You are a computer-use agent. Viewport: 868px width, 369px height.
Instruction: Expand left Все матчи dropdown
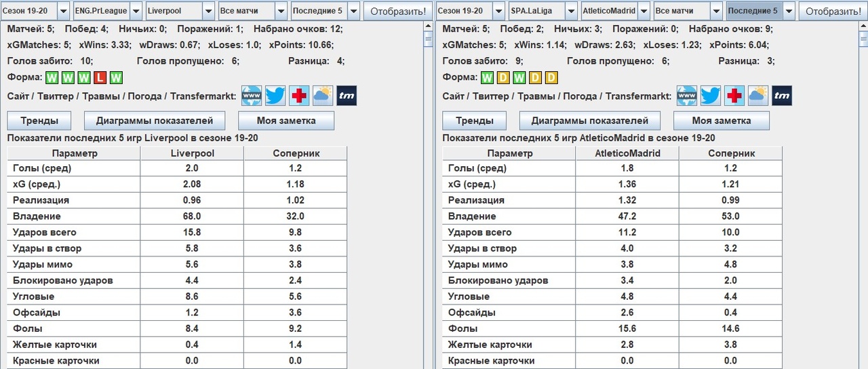click(x=281, y=11)
